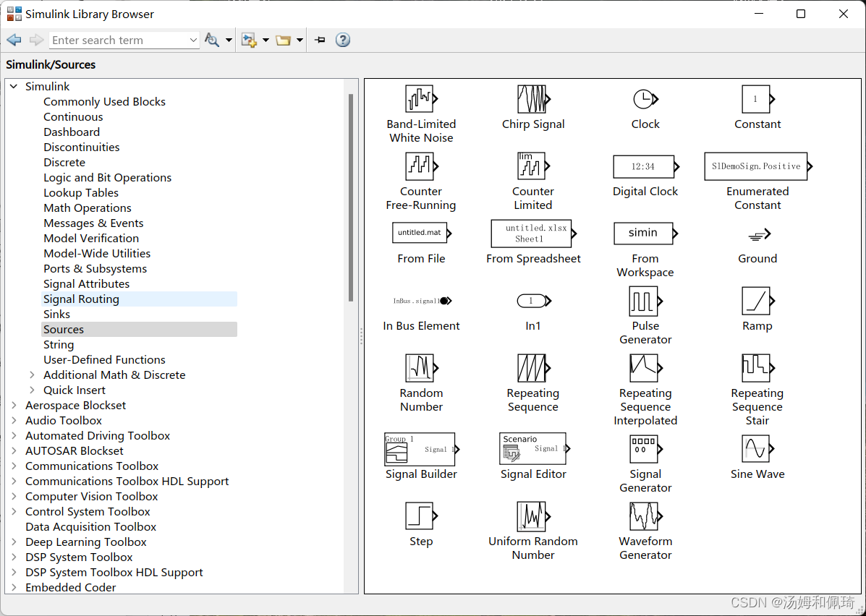Screen dimensions: 866x616
Task: Select the Band-Limited White Noise block icon
Action: pyautogui.click(x=421, y=99)
